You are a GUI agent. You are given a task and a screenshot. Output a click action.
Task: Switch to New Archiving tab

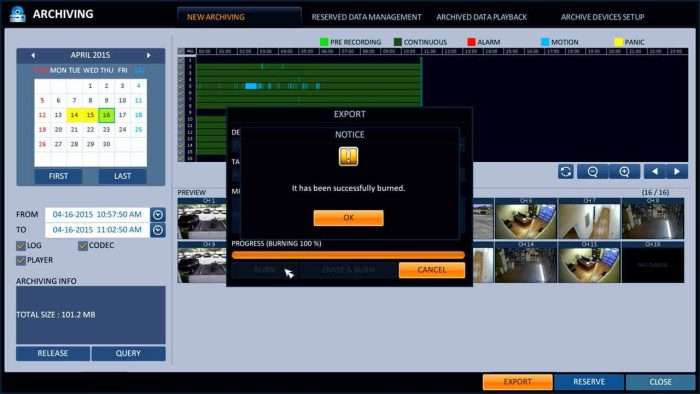(x=239, y=17)
